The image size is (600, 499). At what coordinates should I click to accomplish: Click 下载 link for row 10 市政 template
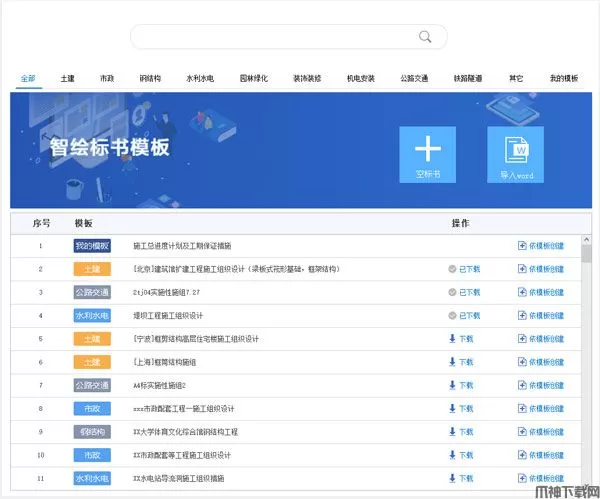tap(466, 455)
